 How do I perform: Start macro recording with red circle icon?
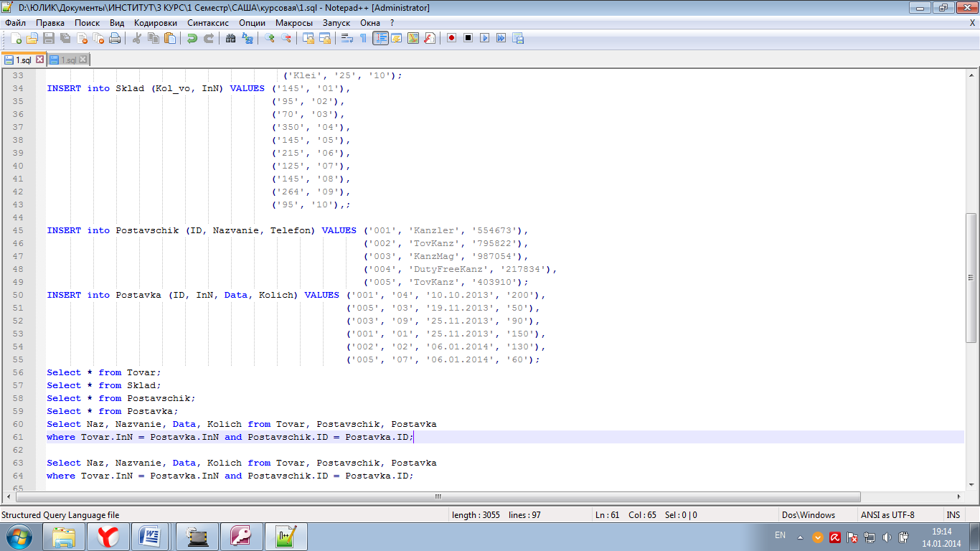451,38
